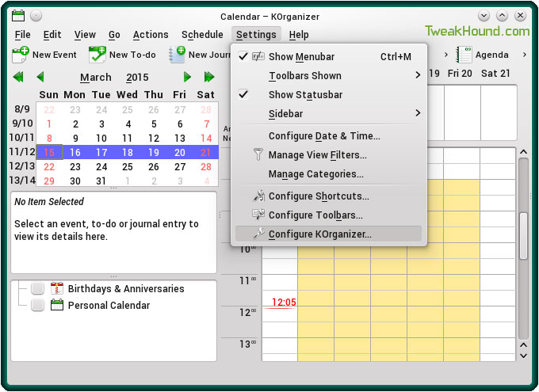Screen dimensions: 539x392
Task: Select March 6 in mini calendar
Action: pyautogui.click(x=180, y=124)
